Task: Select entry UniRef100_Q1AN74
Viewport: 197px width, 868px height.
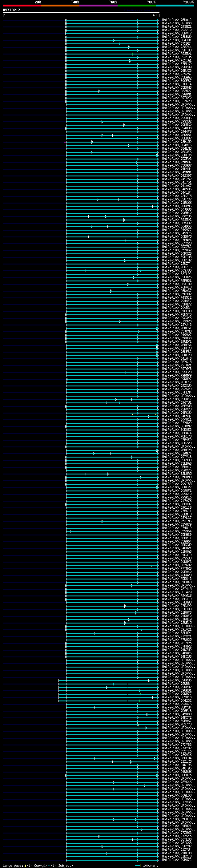Action: point(177,453)
